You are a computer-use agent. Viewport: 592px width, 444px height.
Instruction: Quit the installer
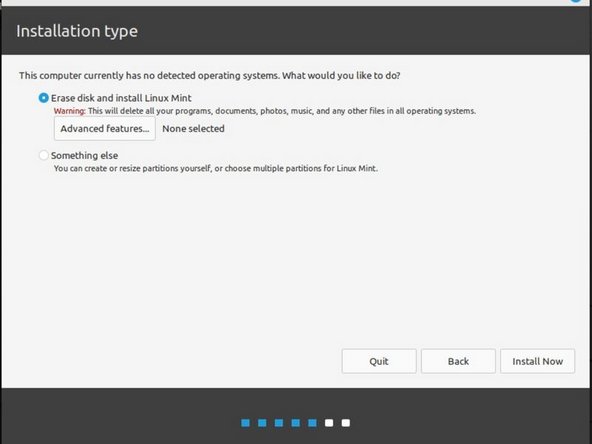pos(379,361)
